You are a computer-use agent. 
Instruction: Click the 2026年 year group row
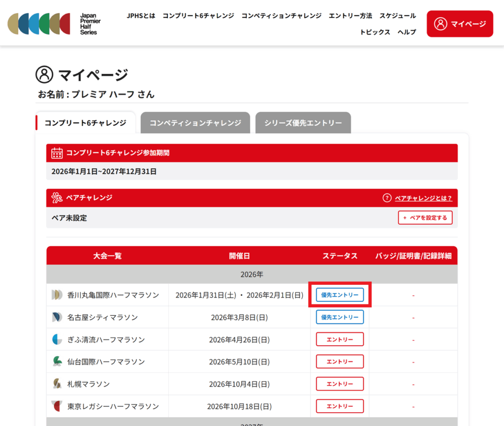(x=252, y=274)
